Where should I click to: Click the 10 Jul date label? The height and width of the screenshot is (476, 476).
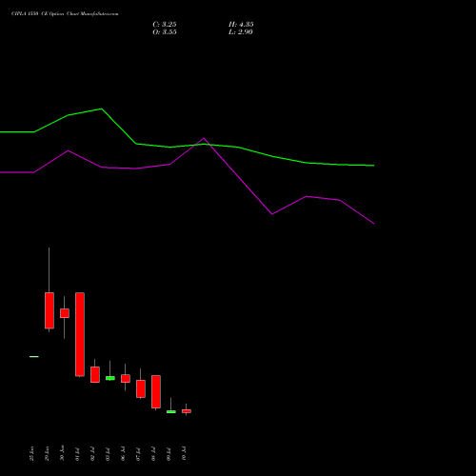point(184,453)
